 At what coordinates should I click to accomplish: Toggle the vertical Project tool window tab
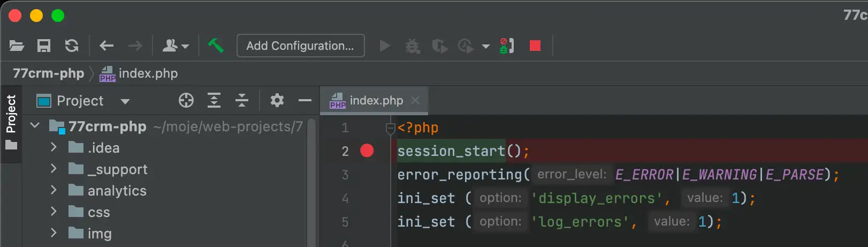tap(11, 123)
